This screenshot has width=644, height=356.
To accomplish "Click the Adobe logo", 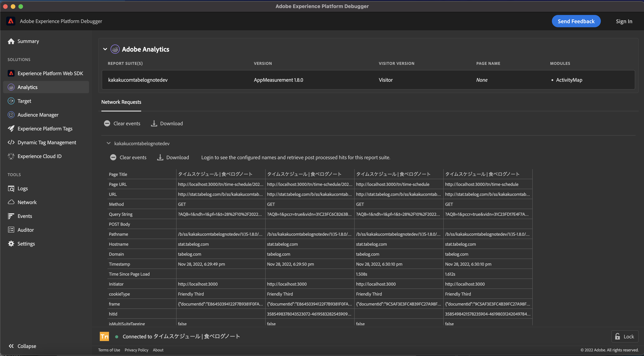I will coord(11,21).
